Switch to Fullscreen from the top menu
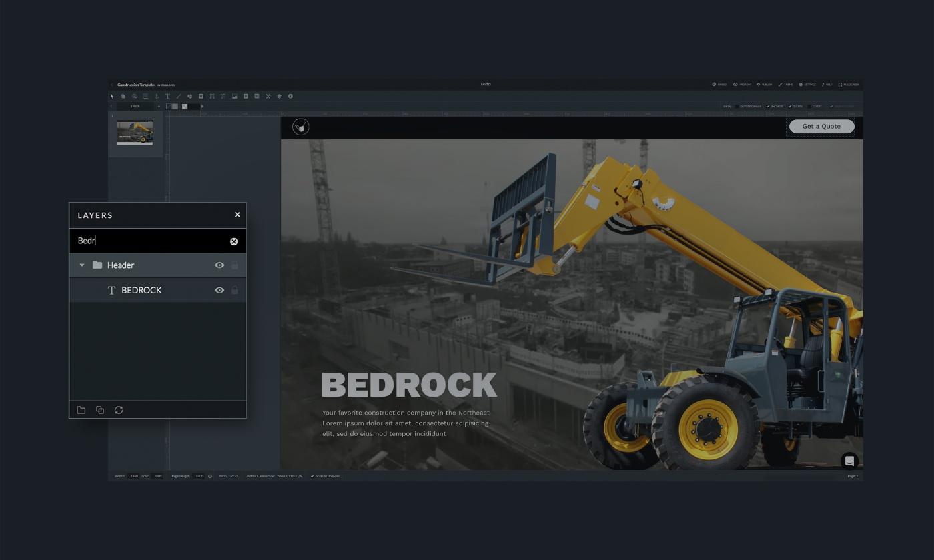 click(x=849, y=85)
